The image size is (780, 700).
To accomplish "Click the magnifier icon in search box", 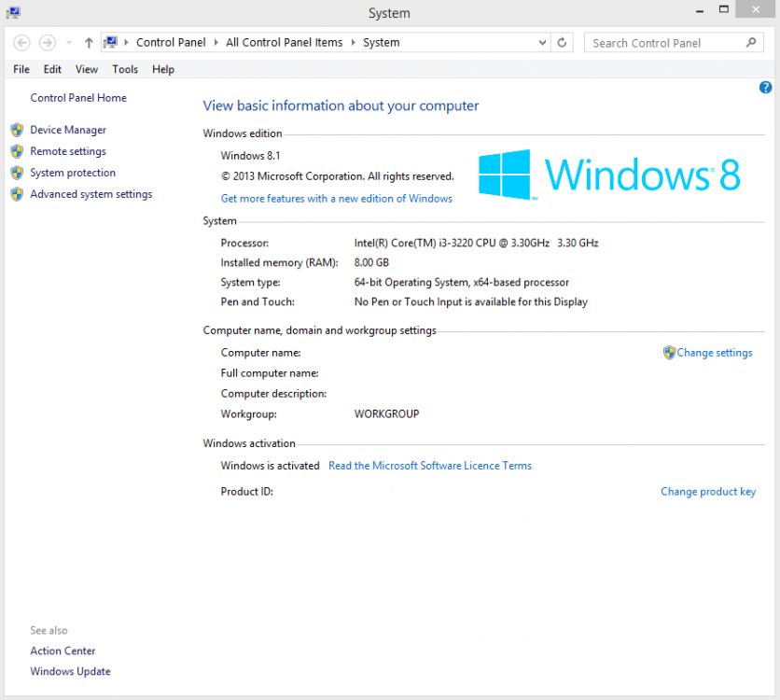I will (x=750, y=43).
